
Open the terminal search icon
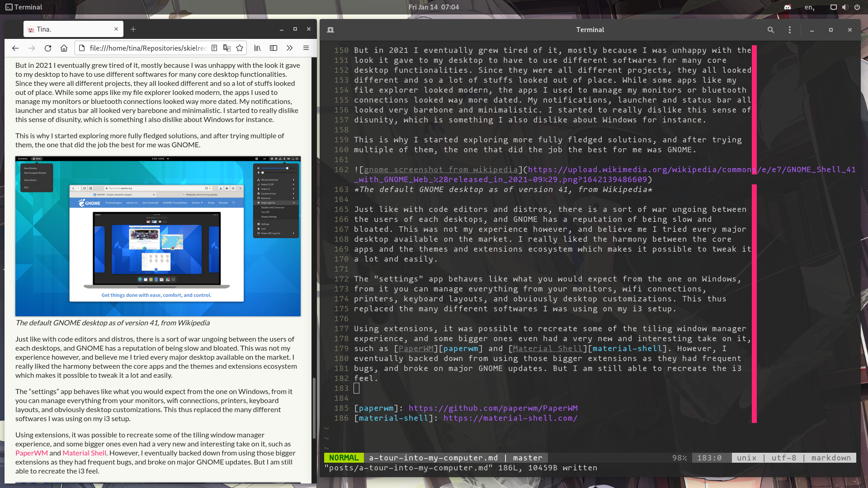[771, 30]
